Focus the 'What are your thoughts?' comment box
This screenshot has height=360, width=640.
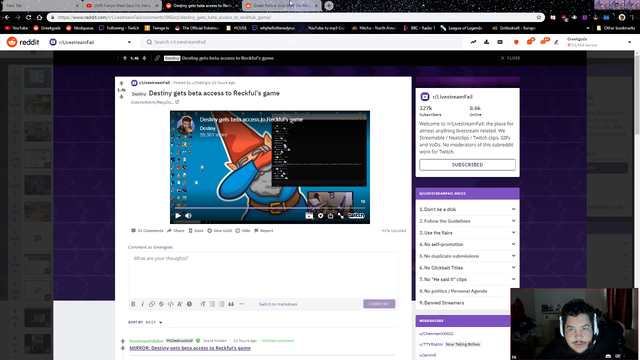pos(263,275)
